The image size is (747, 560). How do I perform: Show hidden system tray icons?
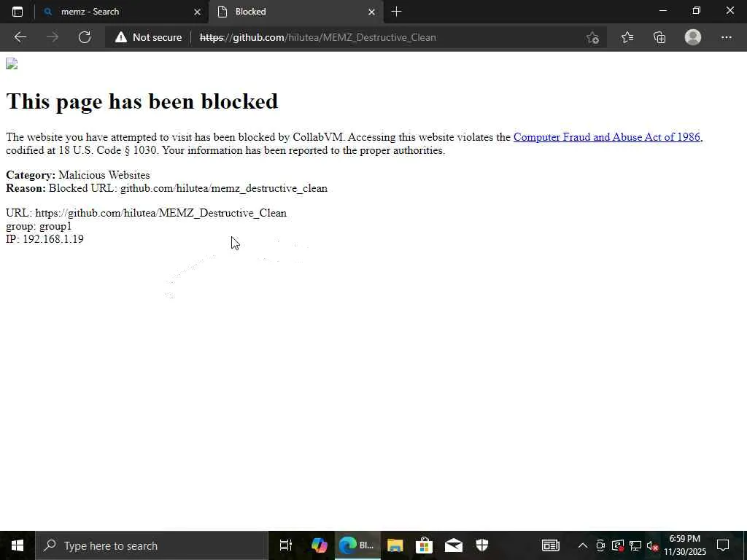582,545
